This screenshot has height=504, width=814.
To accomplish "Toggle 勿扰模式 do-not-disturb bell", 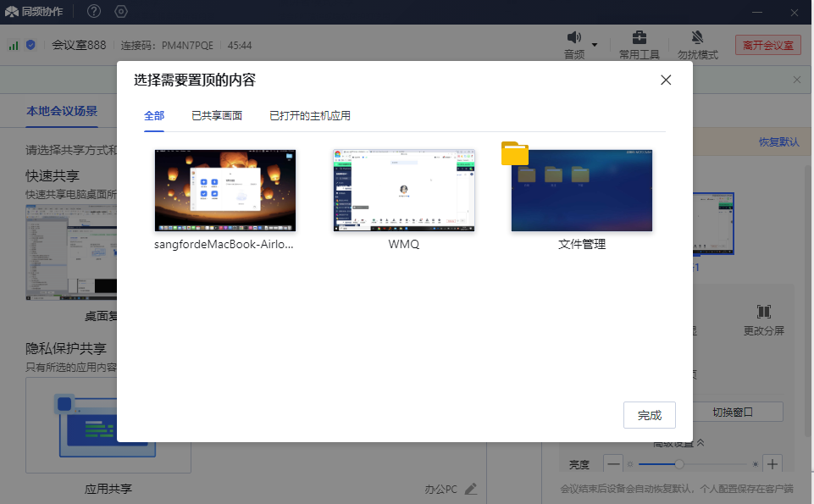I will point(697,37).
